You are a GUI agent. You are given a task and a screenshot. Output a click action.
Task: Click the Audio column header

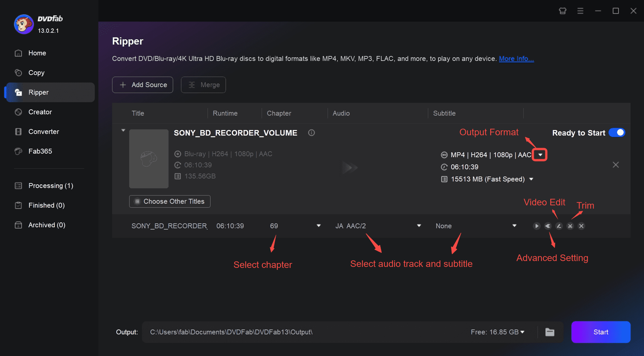pos(341,113)
